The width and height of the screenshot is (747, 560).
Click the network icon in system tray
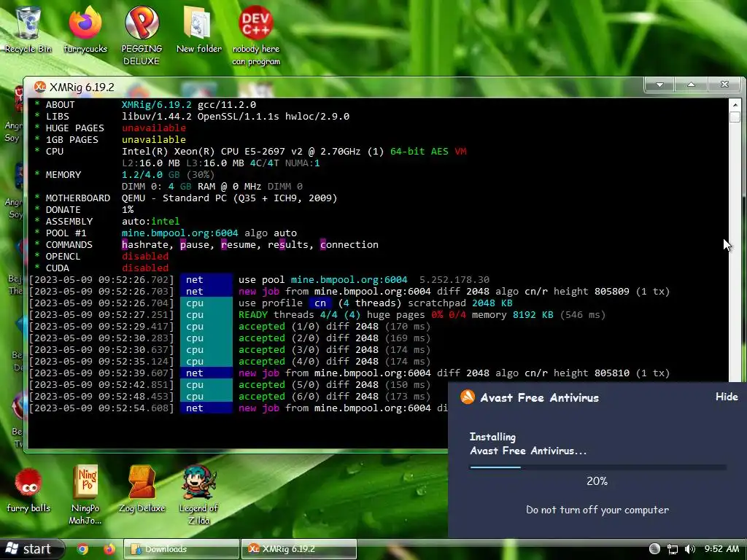[x=672, y=549]
